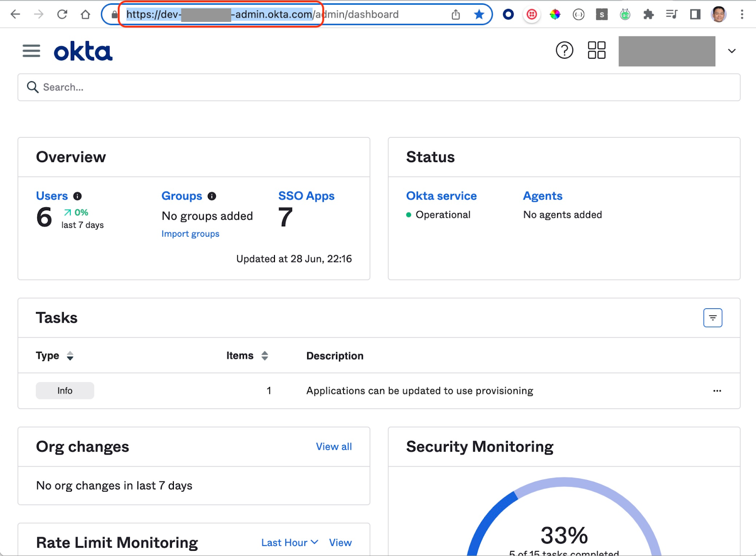Open the green bug-face extension icon
Viewport: 756px width, 556px height.
coord(625,15)
